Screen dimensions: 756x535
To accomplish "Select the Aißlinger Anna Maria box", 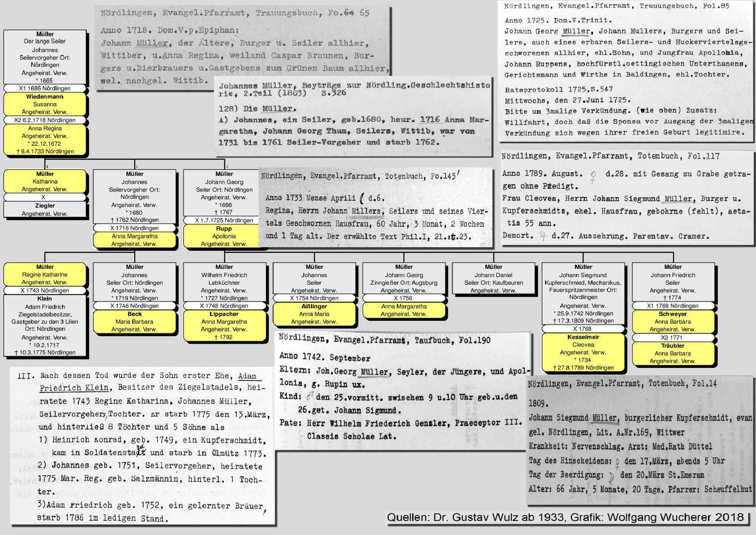I will click(314, 314).
